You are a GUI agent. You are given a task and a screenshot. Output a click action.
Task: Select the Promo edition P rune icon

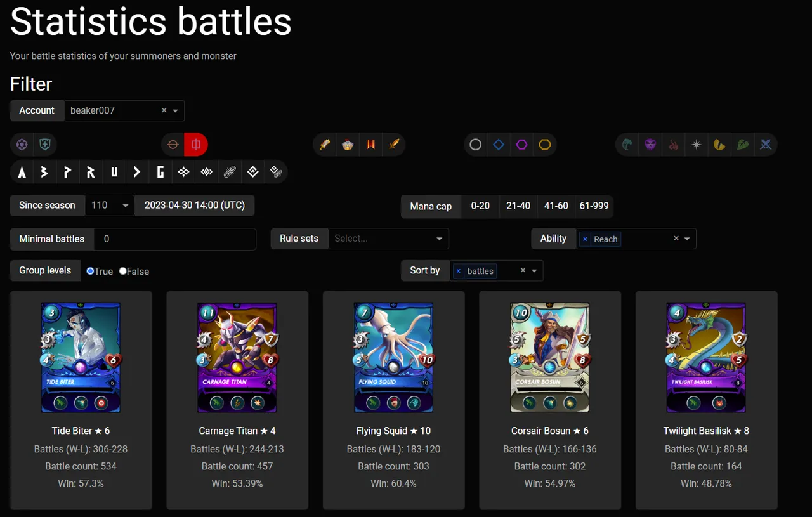[68, 172]
